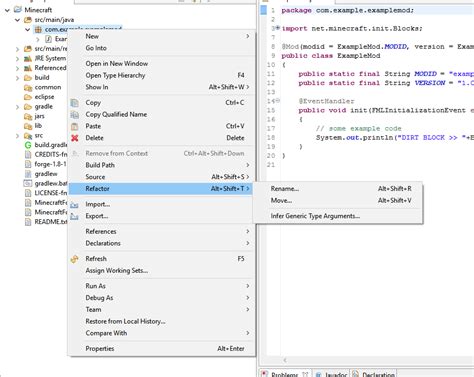The image size is (474, 377).
Task: Click the common folder icon
Action: 28,87
